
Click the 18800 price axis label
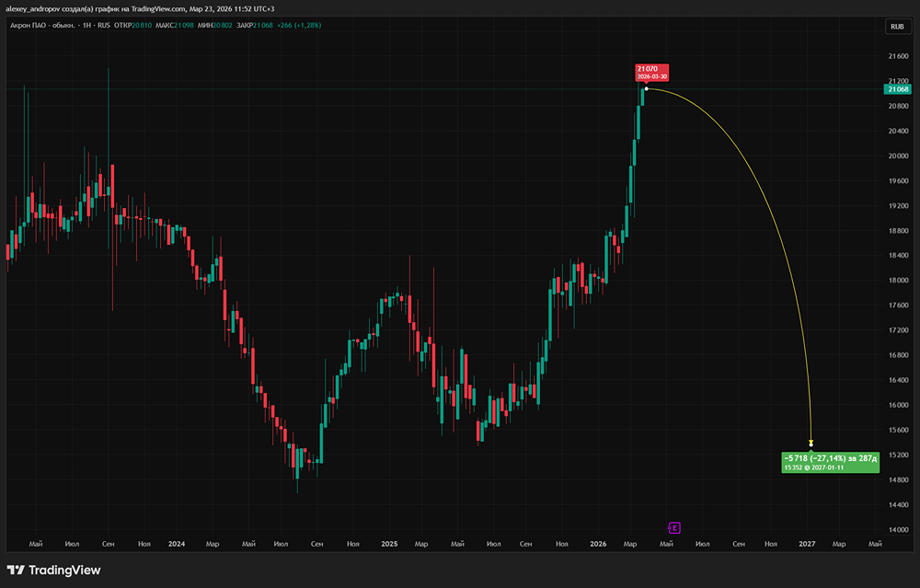click(x=898, y=231)
